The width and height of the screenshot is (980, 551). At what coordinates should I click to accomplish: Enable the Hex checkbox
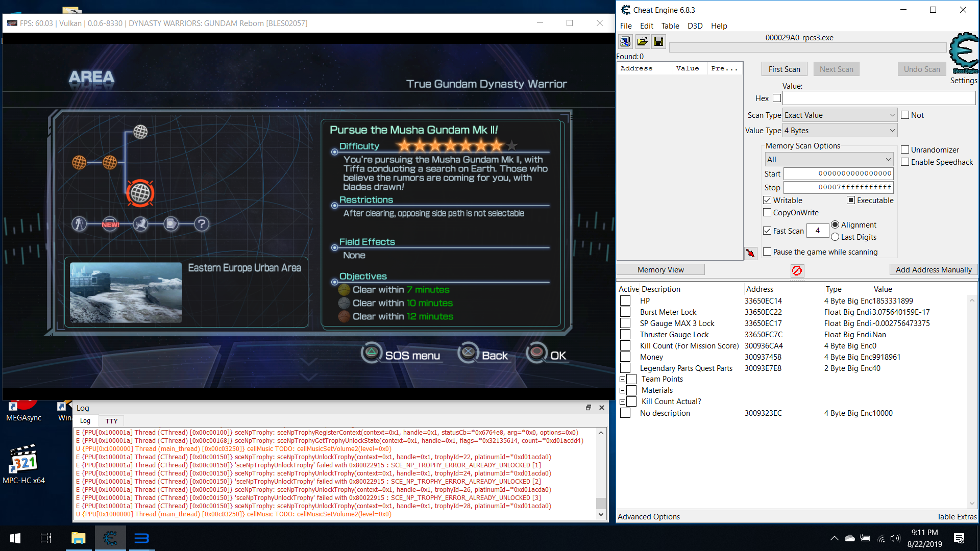(777, 98)
